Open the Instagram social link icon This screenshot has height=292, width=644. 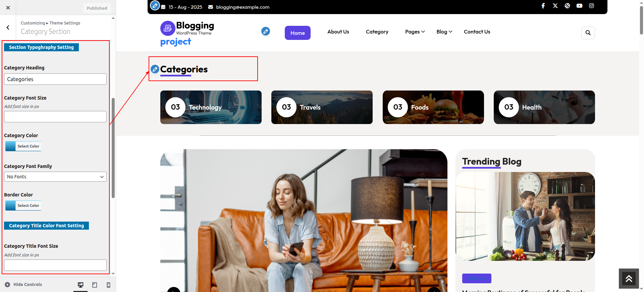pos(591,6)
